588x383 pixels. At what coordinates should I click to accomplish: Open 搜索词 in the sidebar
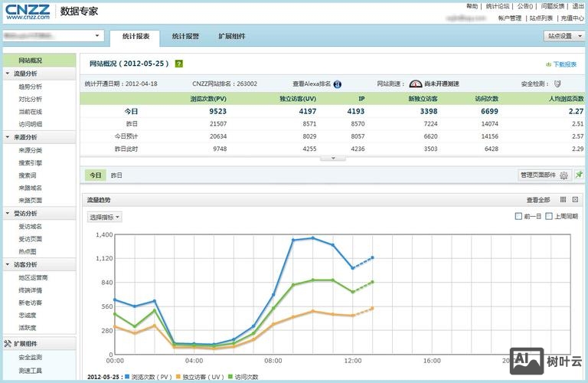pyautogui.click(x=28, y=175)
